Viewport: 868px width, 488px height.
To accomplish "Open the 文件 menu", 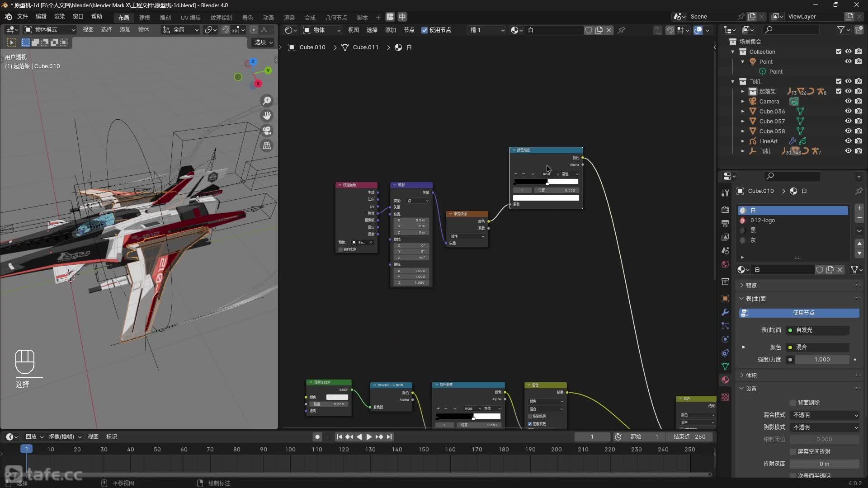I will (23, 17).
